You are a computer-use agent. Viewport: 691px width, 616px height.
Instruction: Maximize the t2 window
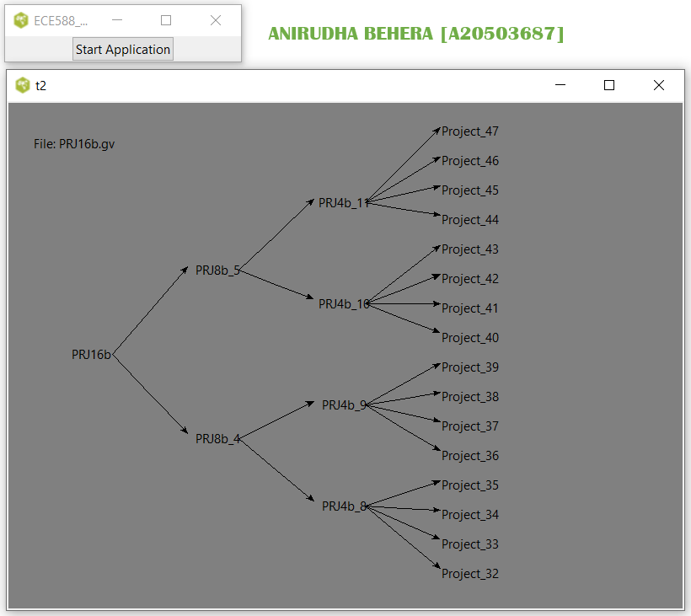point(609,85)
